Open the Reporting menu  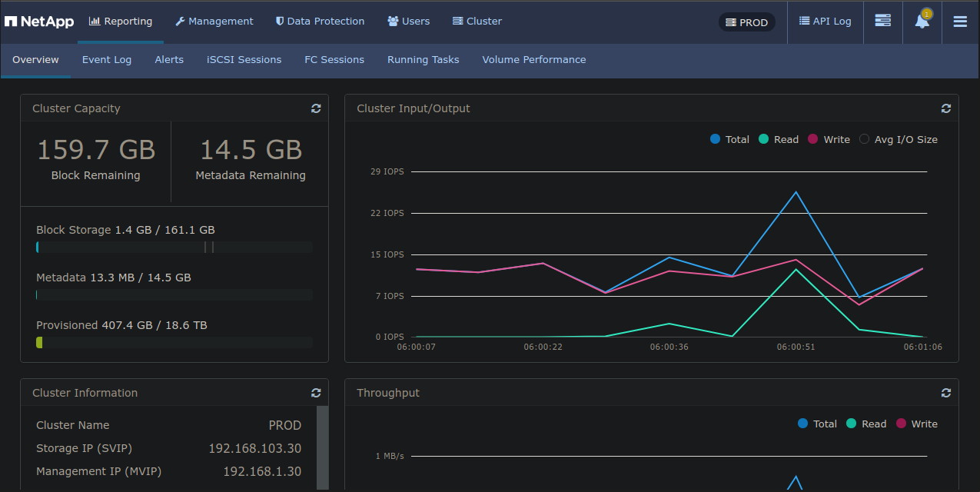[121, 22]
